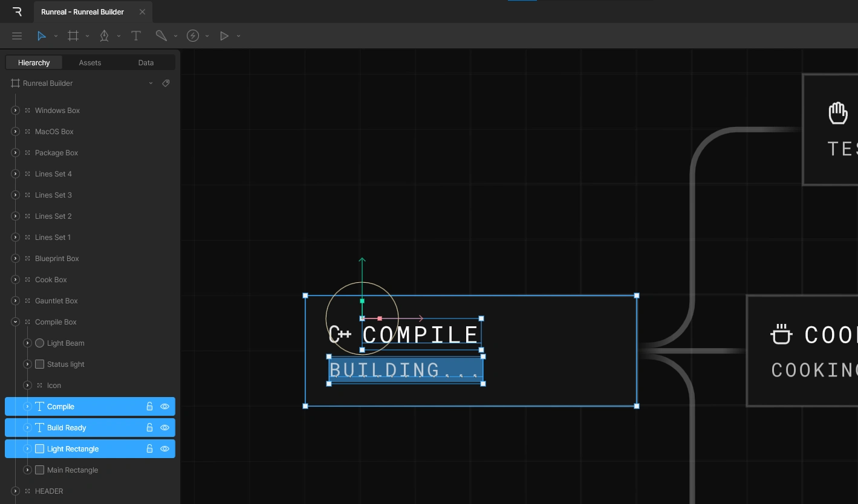
Task: Click the text type icon of Compile layer
Action: [x=40, y=407]
